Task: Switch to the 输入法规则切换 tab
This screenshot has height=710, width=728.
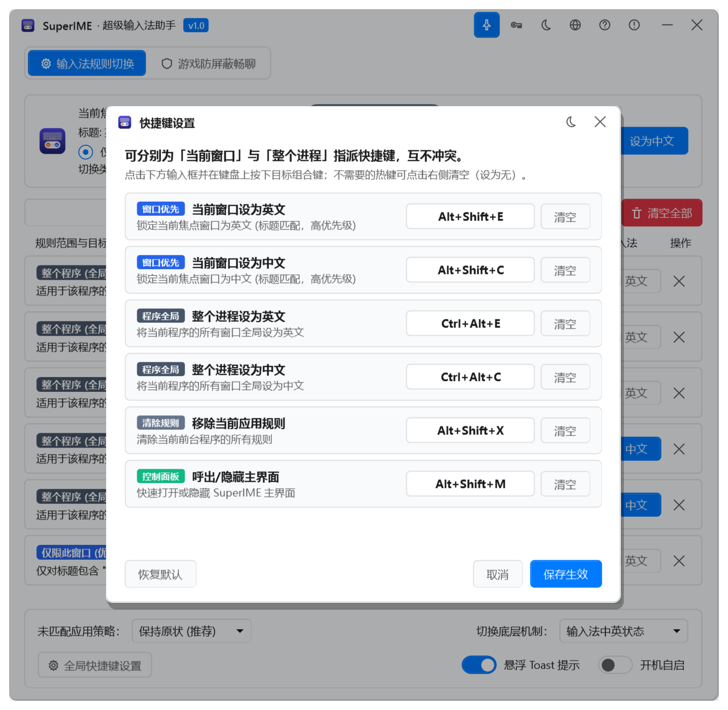Action: [87, 63]
